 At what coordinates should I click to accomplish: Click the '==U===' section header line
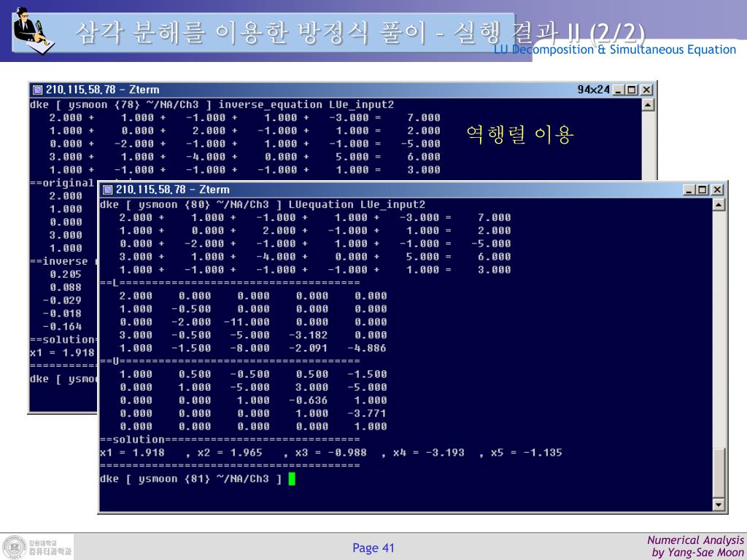[x=230, y=361]
